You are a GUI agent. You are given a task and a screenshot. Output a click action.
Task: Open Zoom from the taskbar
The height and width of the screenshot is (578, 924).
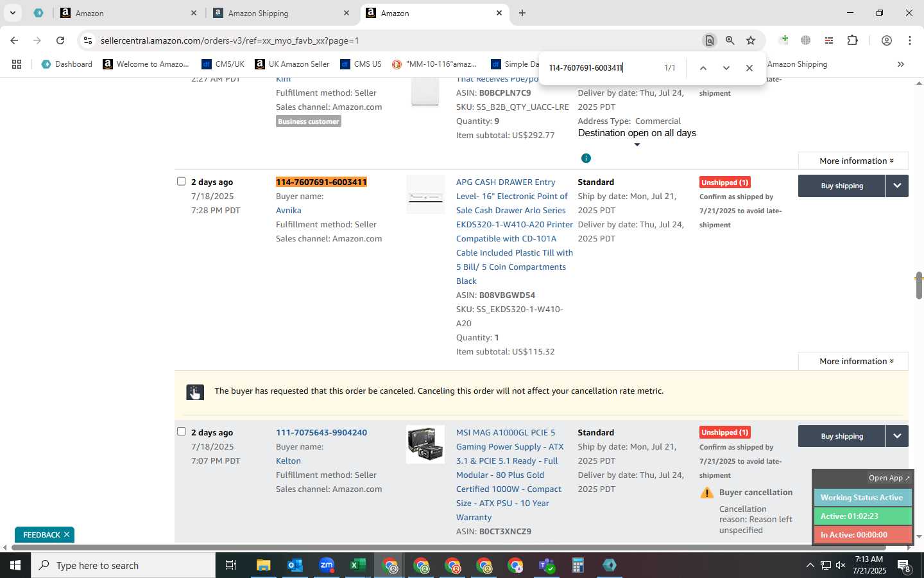[327, 565]
